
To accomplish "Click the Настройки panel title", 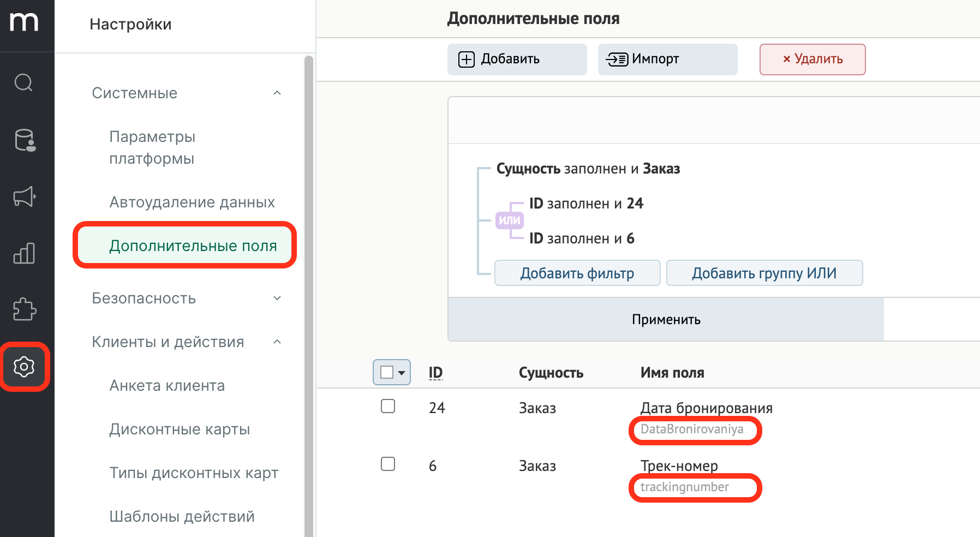I will (x=130, y=24).
